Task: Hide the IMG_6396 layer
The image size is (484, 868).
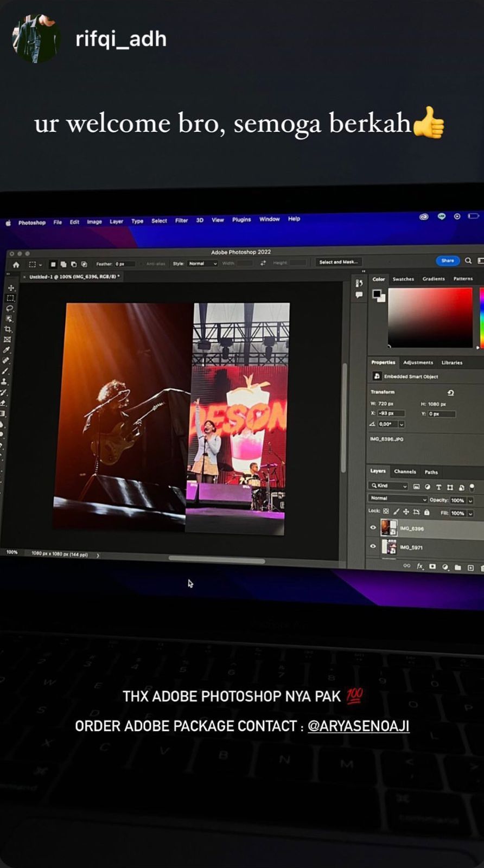Action: [x=373, y=527]
